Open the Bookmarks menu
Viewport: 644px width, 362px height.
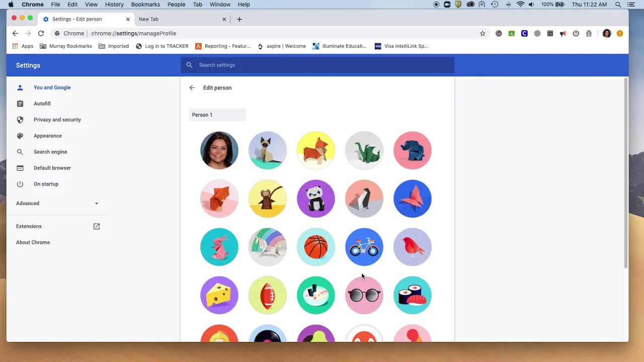pos(145,5)
